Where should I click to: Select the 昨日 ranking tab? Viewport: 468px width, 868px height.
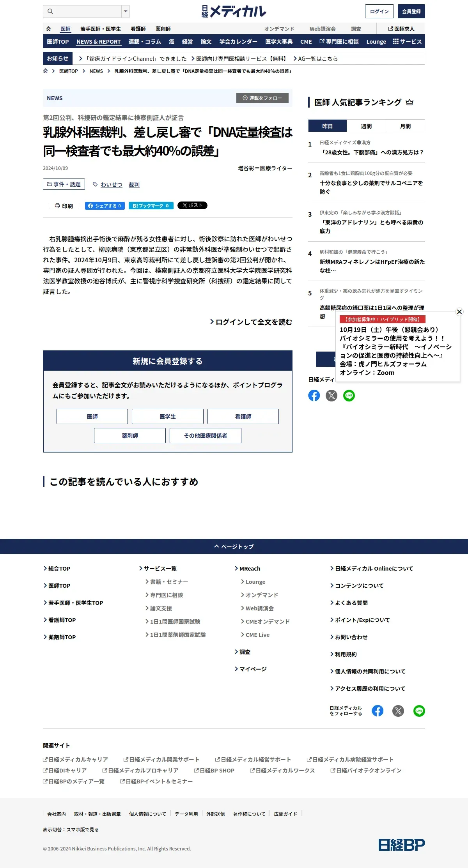tap(328, 126)
